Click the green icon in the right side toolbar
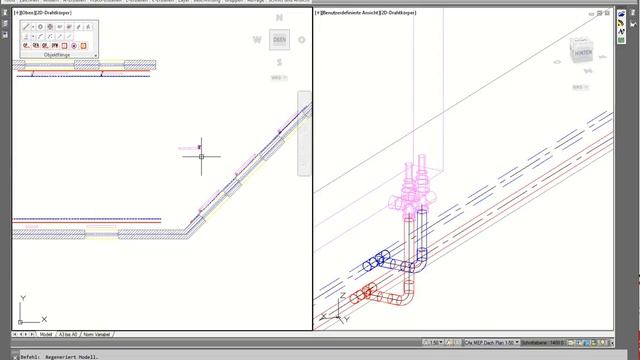This screenshot has height=360, width=640. point(621,40)
